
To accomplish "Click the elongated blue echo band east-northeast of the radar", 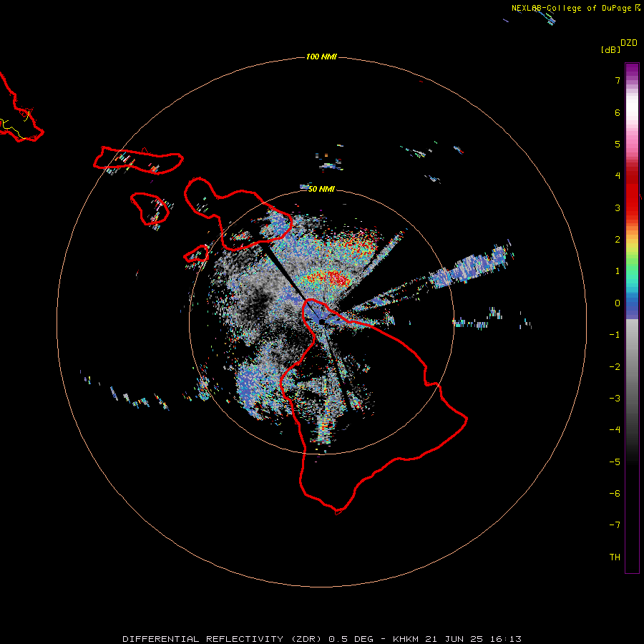I will [x=468, y=265].
